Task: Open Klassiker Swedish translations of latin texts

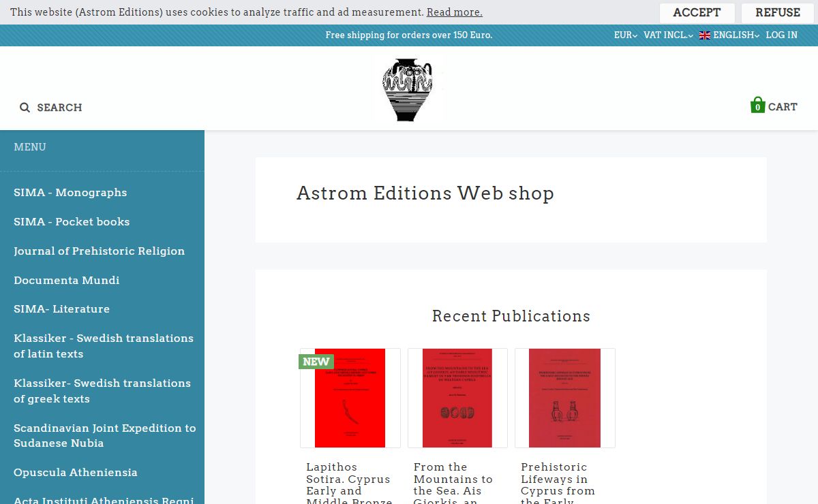Action: [x=104, y=346]
